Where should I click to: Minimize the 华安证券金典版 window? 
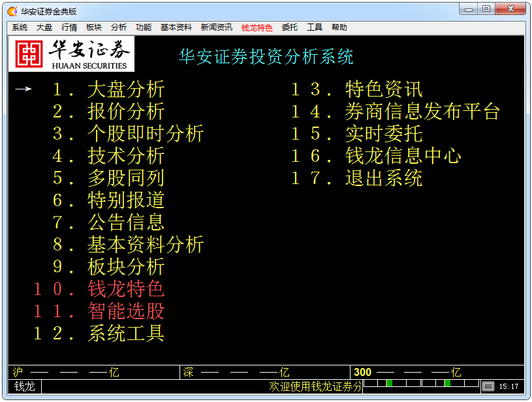[x=469, y=9]
